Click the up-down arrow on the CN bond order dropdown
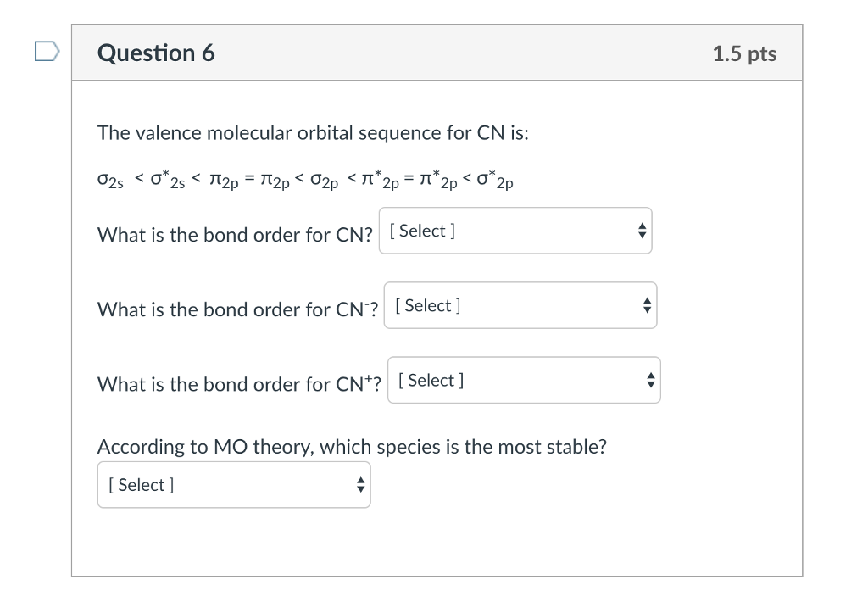The height and width of the screenshot is (613, 868). (642, 230)
